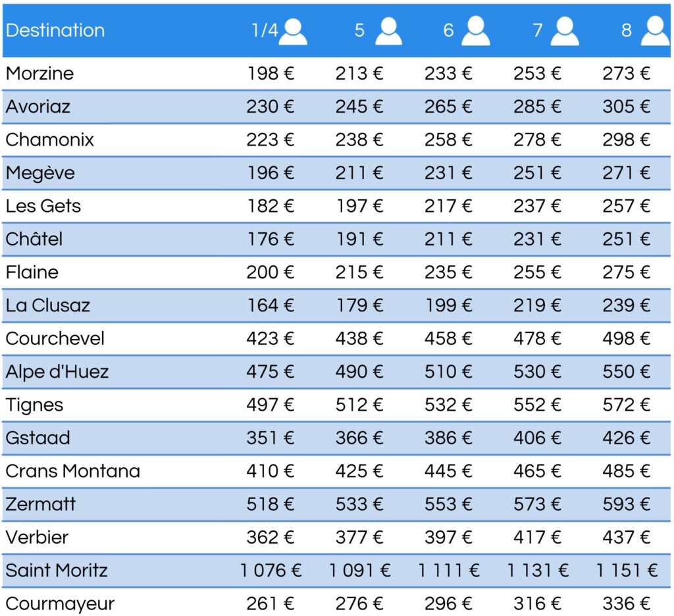The height and width of the screenshot is (616, 674).
Task: Open the Chamonix destination name
Action: click(x=50, y=140)
